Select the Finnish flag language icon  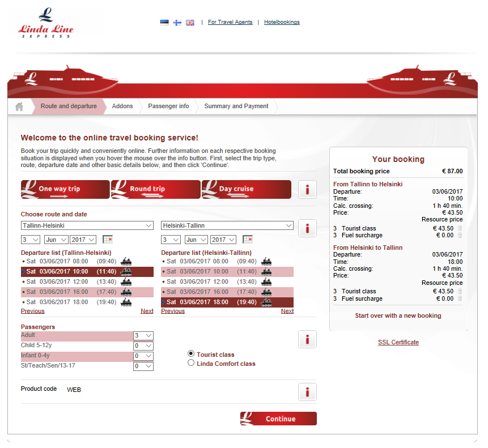coord(177,23)
